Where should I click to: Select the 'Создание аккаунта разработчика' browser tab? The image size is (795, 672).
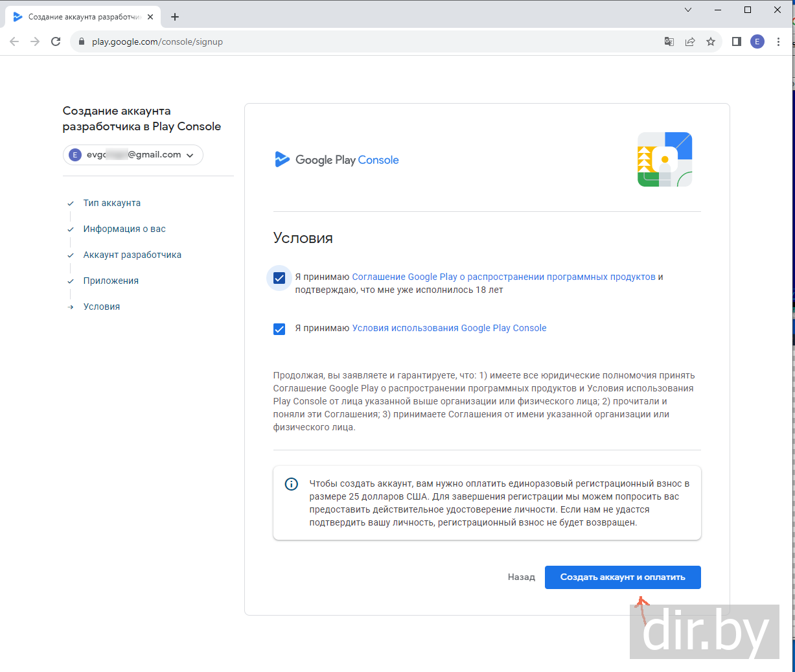tap(83, 17)
